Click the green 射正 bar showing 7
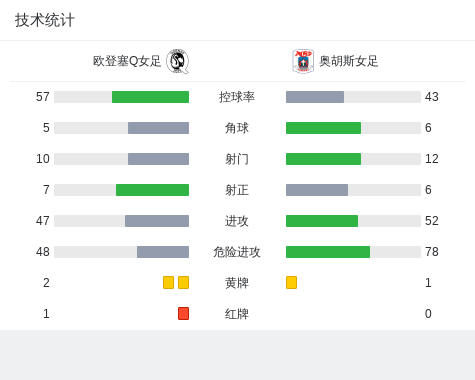 [152, 190]
